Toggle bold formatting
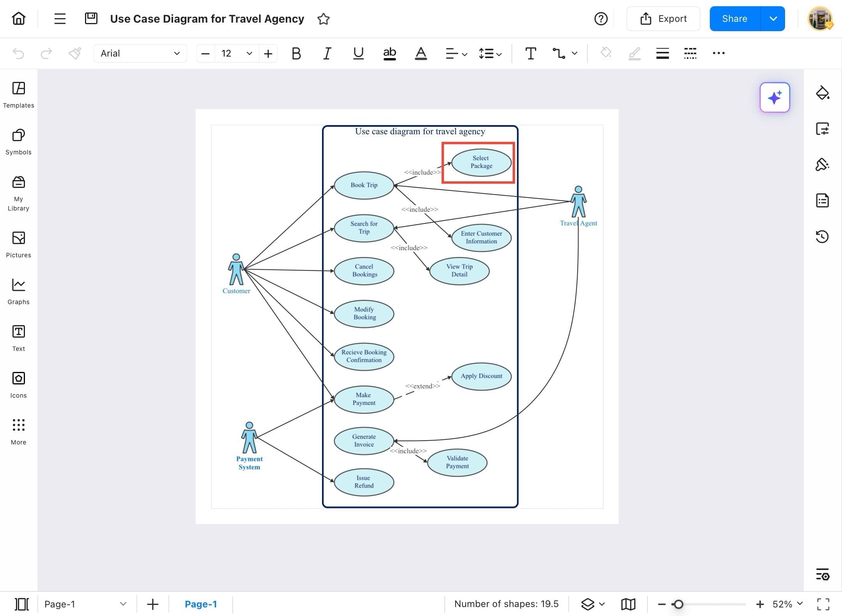The width and height of the screenshot is (842, 616). 296,53
